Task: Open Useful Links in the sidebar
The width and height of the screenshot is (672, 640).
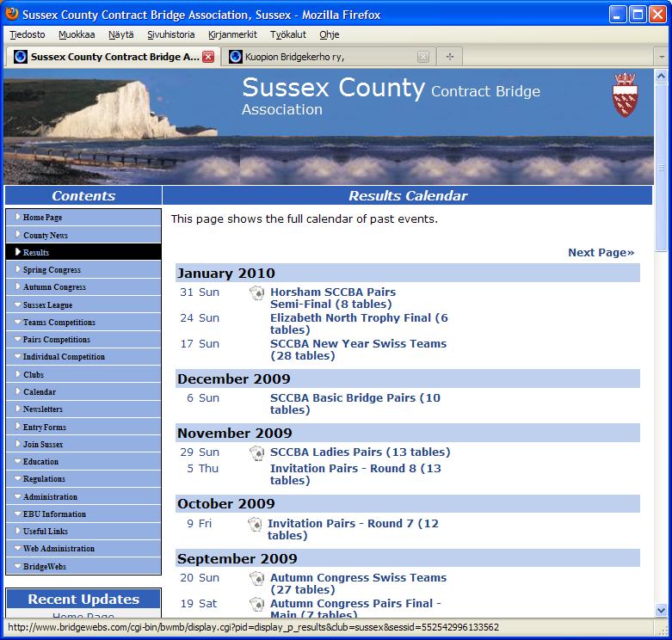Action: [x=83, y=532]
